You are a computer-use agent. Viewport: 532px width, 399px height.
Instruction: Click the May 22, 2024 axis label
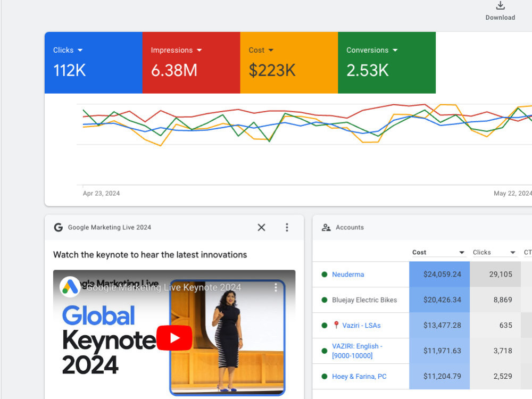(x=513, y=194)
